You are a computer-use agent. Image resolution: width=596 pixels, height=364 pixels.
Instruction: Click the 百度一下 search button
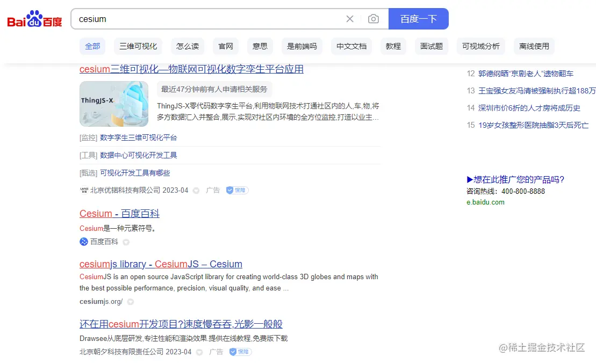(x=419, y=18)
